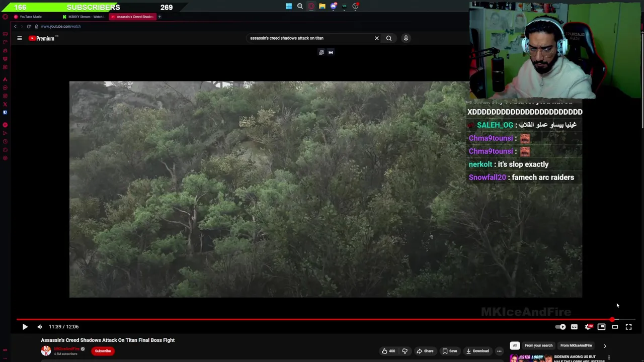Select the From your search chip

point(538,345)
